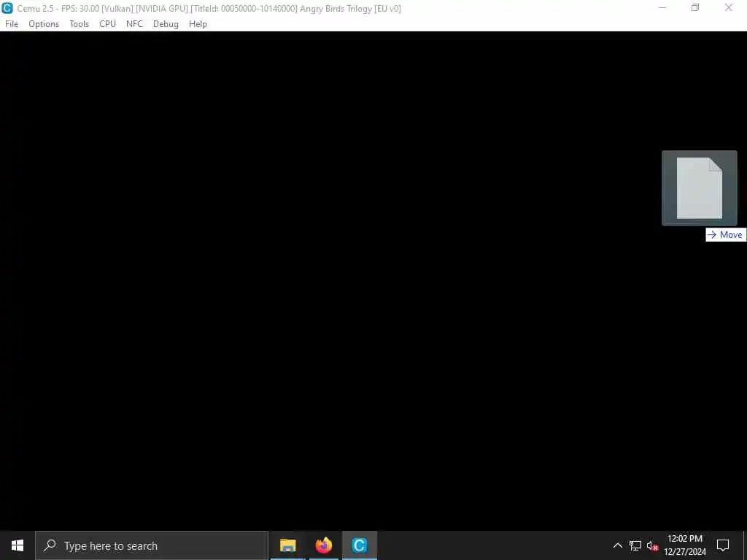Minimize the Cemu window
The width and height of the screenshot is (747, 560).
coord(662,7)
